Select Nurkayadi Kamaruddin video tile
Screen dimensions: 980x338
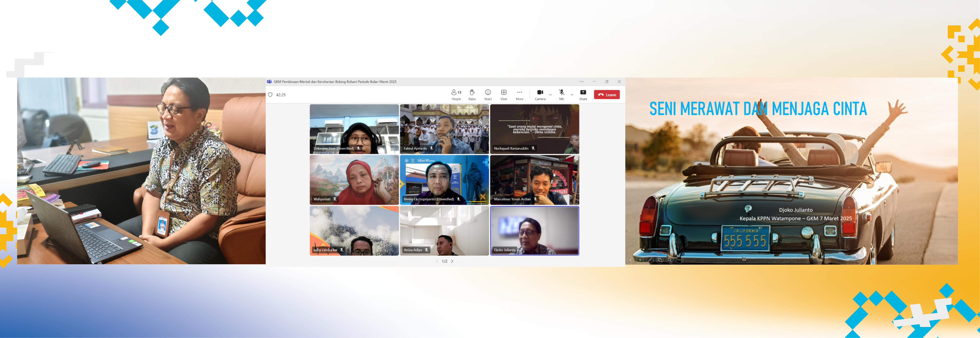[535, 129]
